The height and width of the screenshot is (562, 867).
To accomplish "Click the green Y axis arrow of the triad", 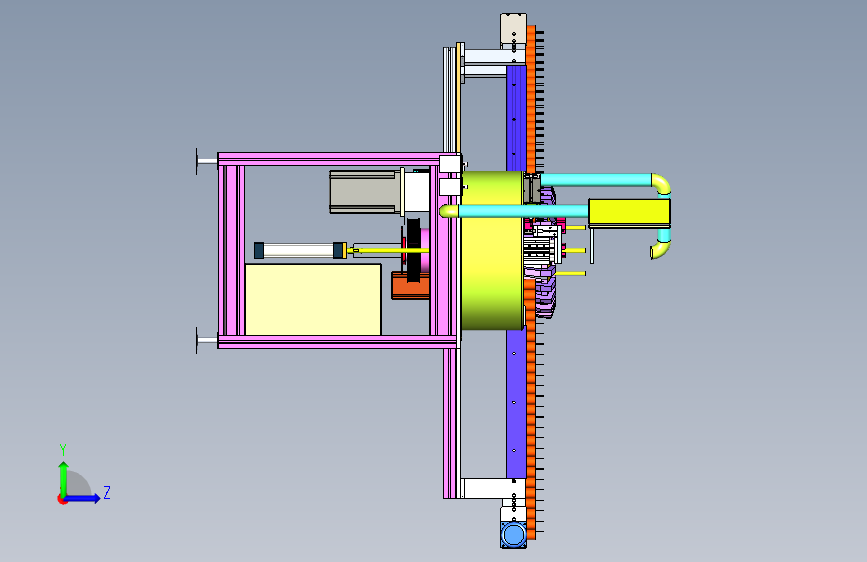I will pyautogui.click(x=64, y=478).
